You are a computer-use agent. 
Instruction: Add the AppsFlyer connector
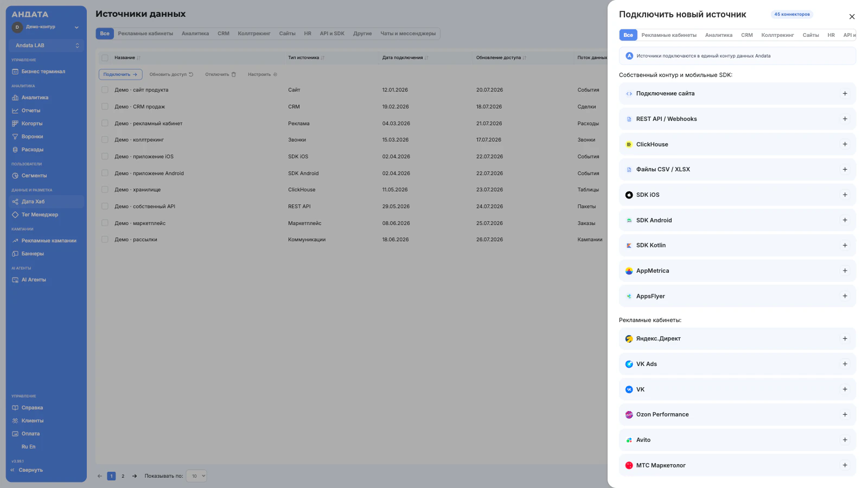pyautogui.click(x=845, y=296)
